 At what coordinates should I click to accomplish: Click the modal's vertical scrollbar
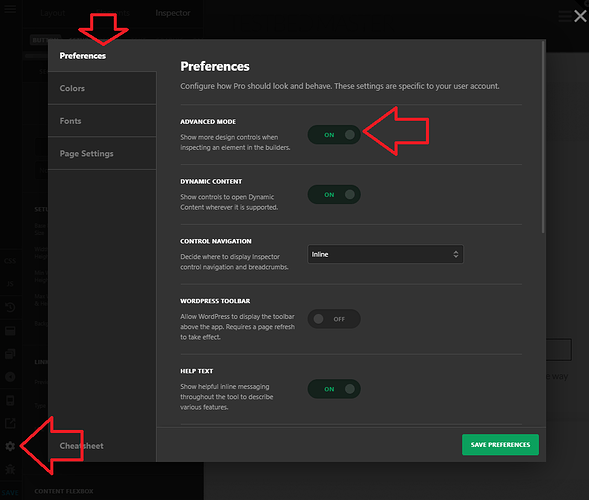(x=543, y=137)
